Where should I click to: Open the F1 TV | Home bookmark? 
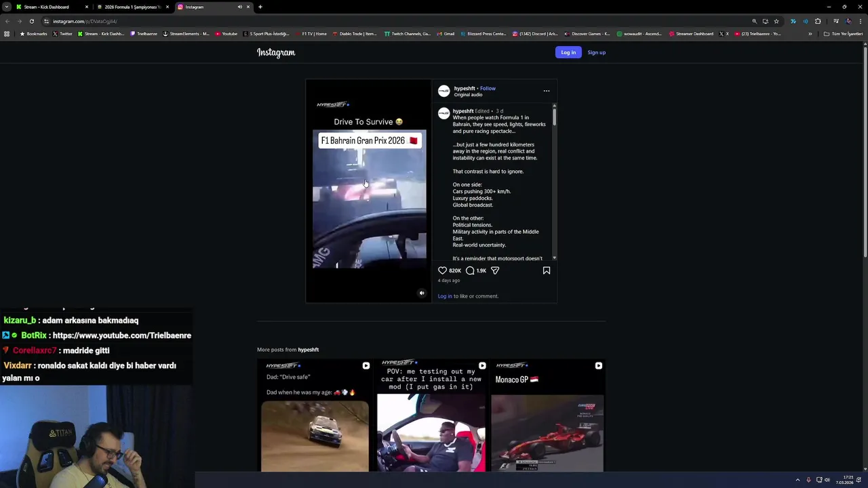[x=311, y=34]
